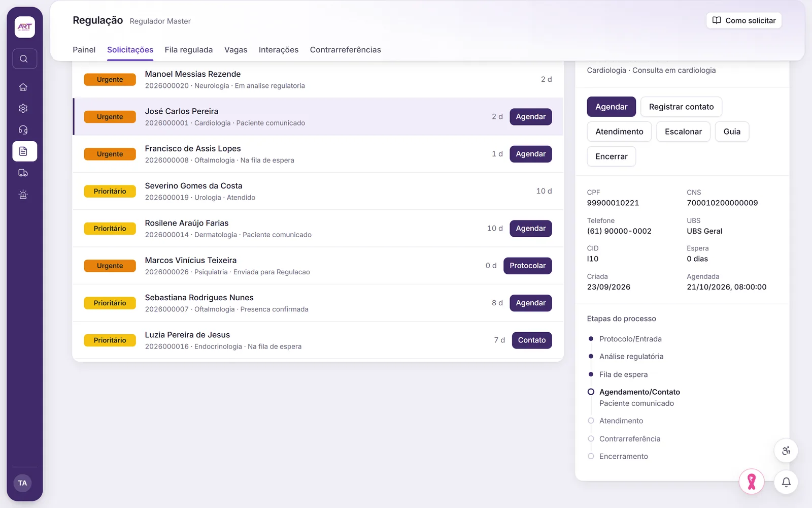Select the Severino Gomes da Costa row

318,192
